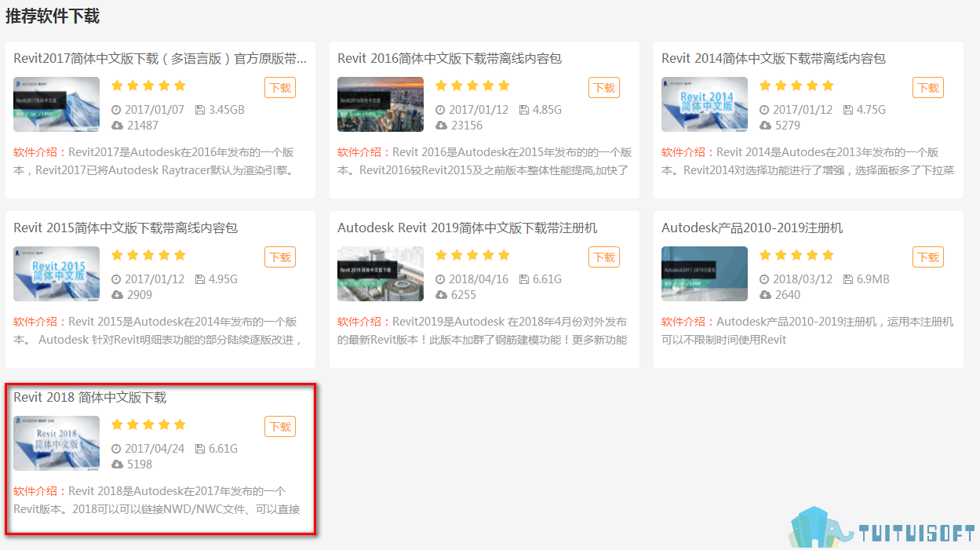
Task: Click the size text 6.61G on Revit 2019 card
Action: click(547, 279)
